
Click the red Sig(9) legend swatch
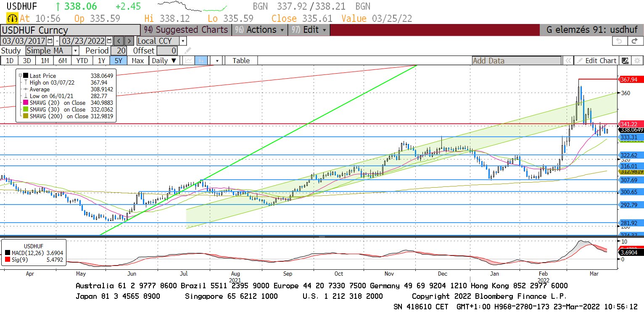[8, 259]
